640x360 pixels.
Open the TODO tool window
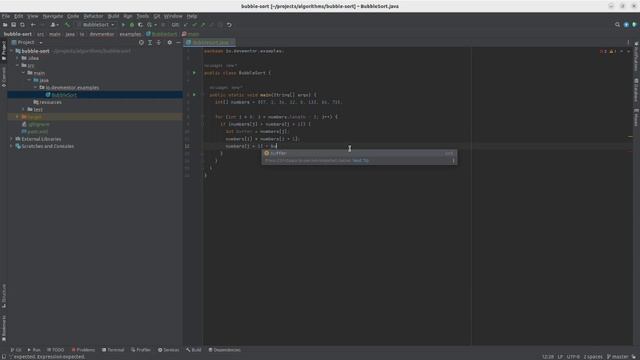(56, 350)
